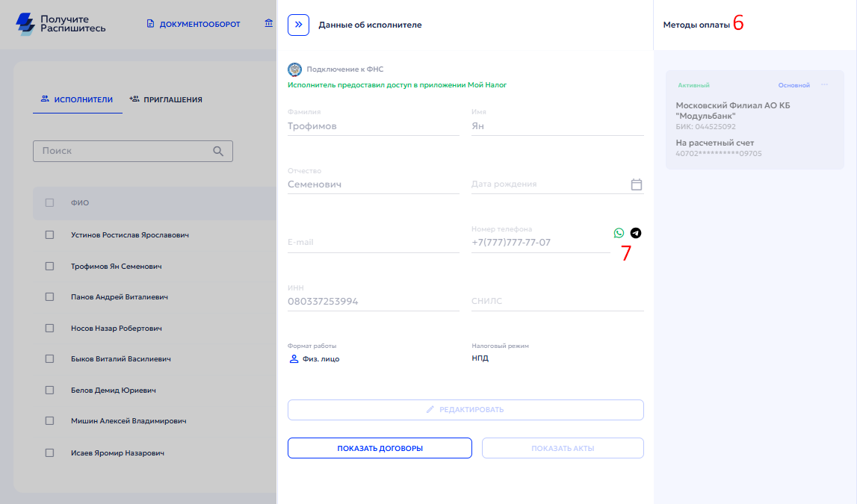Open the three-dot menu on the Модульбанк card
The width and height of the screenshot is (857, 504).
click(825, 85)
